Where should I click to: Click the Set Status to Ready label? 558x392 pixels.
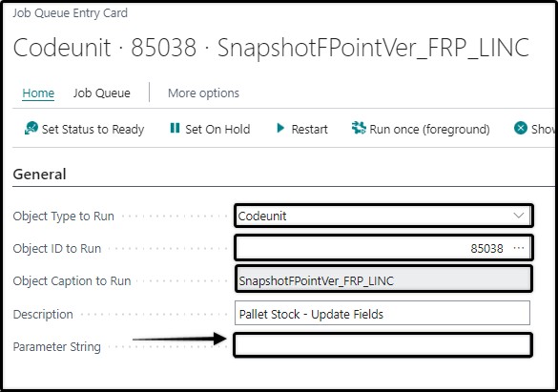click(x=93, y=129)
